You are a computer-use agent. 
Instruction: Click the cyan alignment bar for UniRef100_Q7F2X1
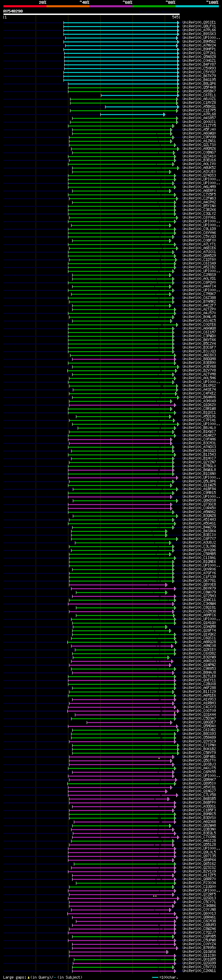tap(121, 53)
